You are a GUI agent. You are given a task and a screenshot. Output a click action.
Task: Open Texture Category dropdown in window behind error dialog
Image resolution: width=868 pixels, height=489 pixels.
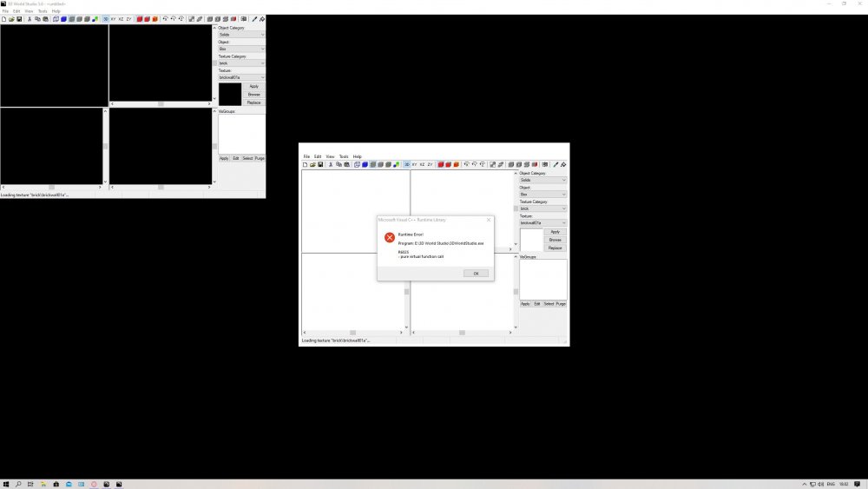coord(542,208)
